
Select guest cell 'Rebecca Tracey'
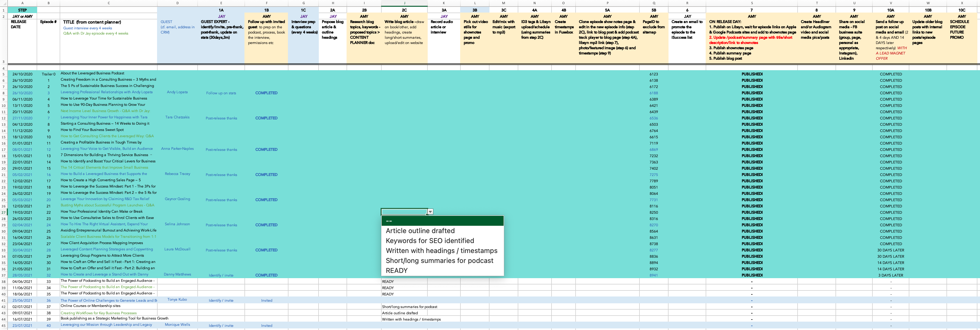point(177,174)
